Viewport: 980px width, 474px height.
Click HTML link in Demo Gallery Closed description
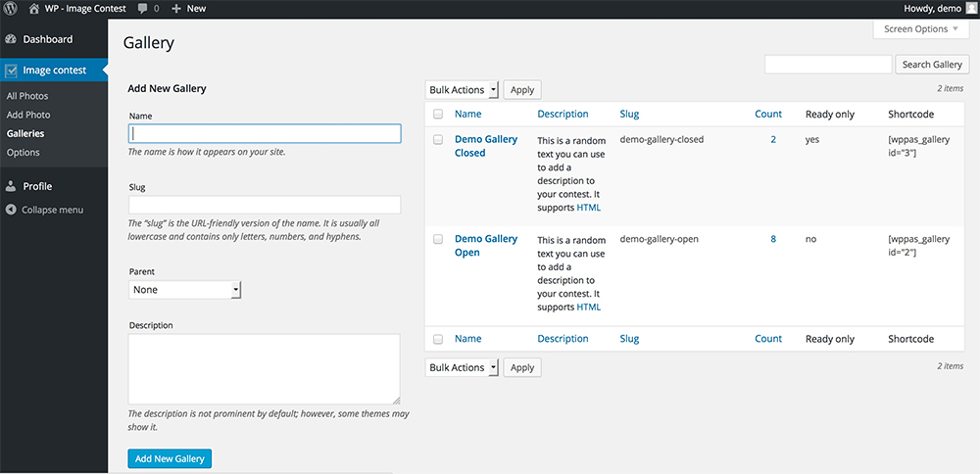588,208
